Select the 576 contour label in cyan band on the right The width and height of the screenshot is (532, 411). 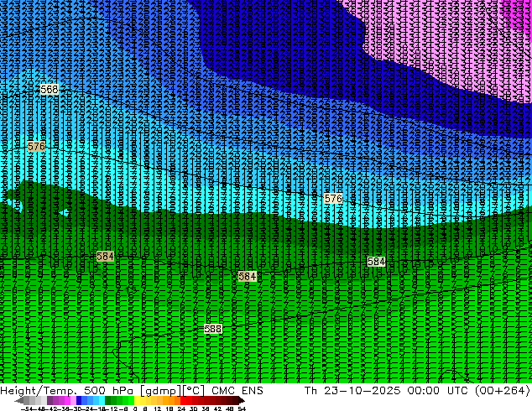[x=333, y=199]
